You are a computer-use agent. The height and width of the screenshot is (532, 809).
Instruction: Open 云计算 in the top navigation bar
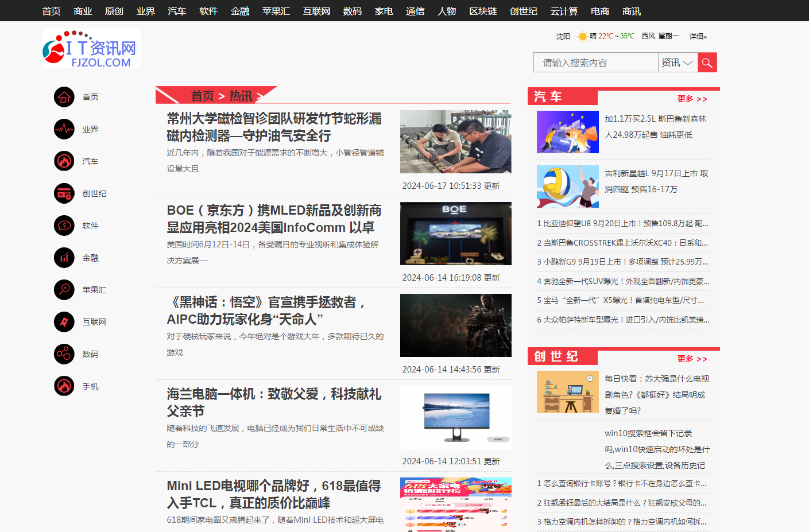click(564, 11)
